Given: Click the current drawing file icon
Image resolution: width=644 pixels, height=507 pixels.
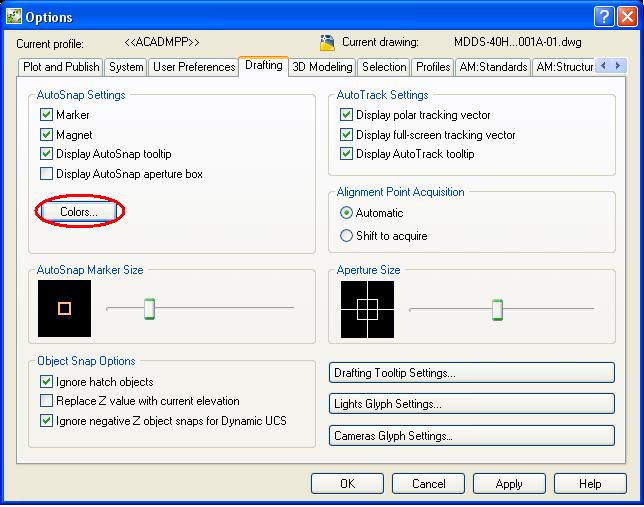Looking at the screenshot, I should 327,43.
